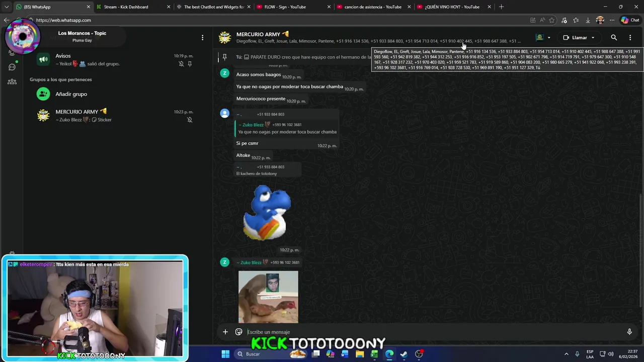Add page to favorites star icon
This screenshot has height=362, width=644.
(552, 20)
